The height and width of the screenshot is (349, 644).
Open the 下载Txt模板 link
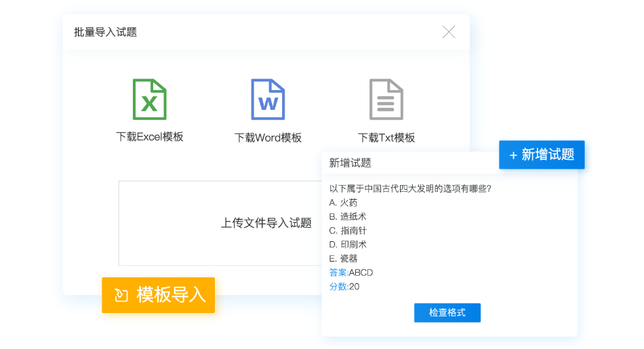[386, 138]
